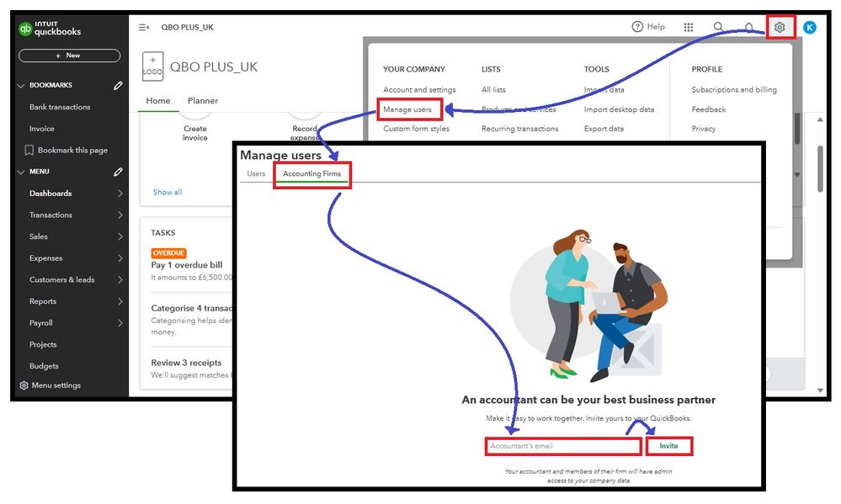Click the OVERDUE badge
Viewport: 841px width, 504px height.
pyautogui.click(x=168, y=253)
